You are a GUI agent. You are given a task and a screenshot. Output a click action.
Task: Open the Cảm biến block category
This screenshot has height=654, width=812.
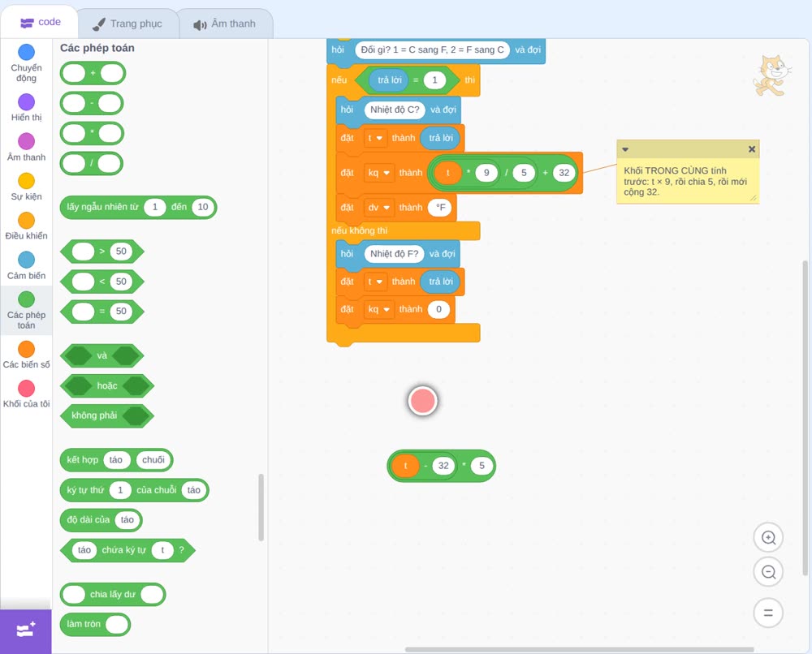point(26,266)
